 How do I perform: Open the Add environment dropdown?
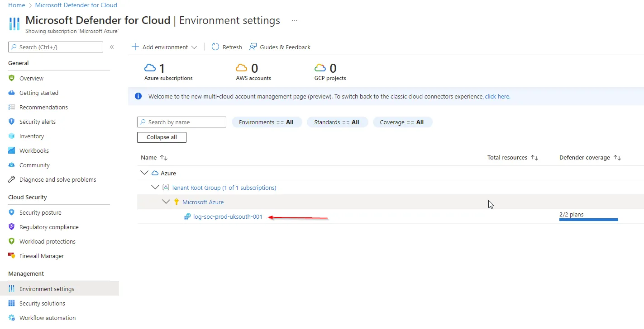click(164, 47)
